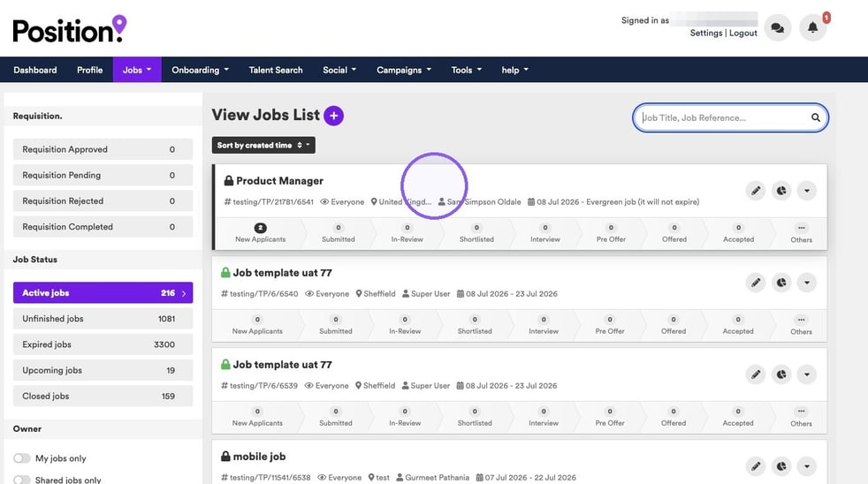Filter by Requisition Completed

(103, 227)
